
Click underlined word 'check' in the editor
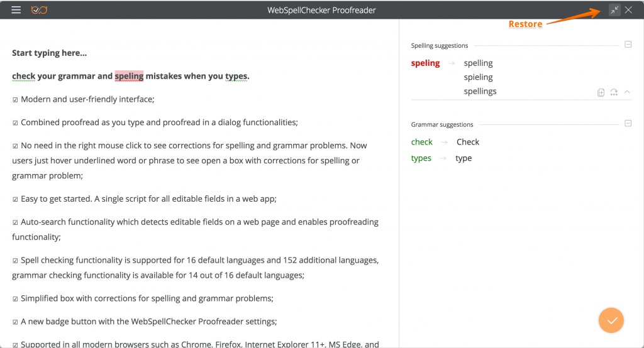click(23, 76)
